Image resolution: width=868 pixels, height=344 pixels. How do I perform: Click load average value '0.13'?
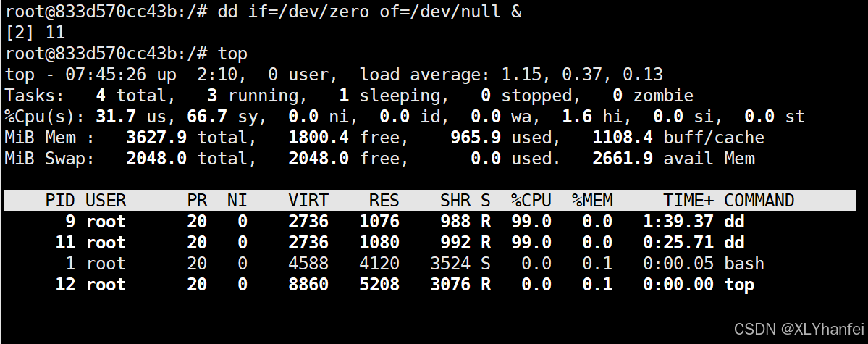pos(643,74)
